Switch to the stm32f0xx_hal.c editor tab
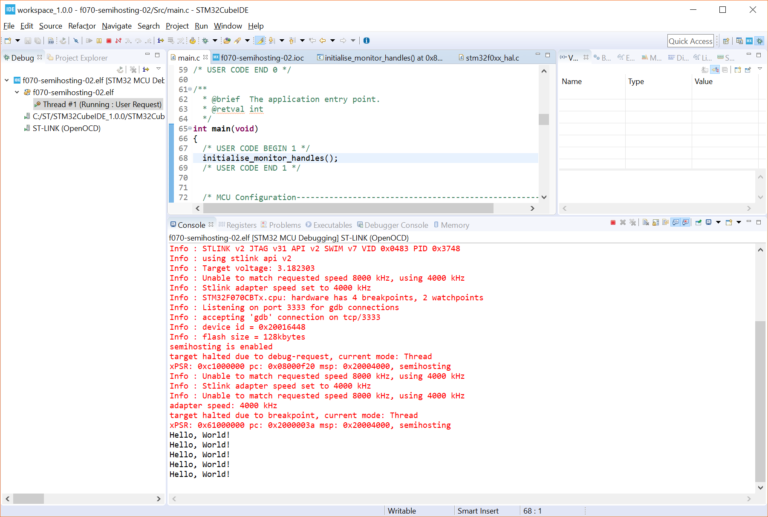768x517 pixels. point(488,58)
